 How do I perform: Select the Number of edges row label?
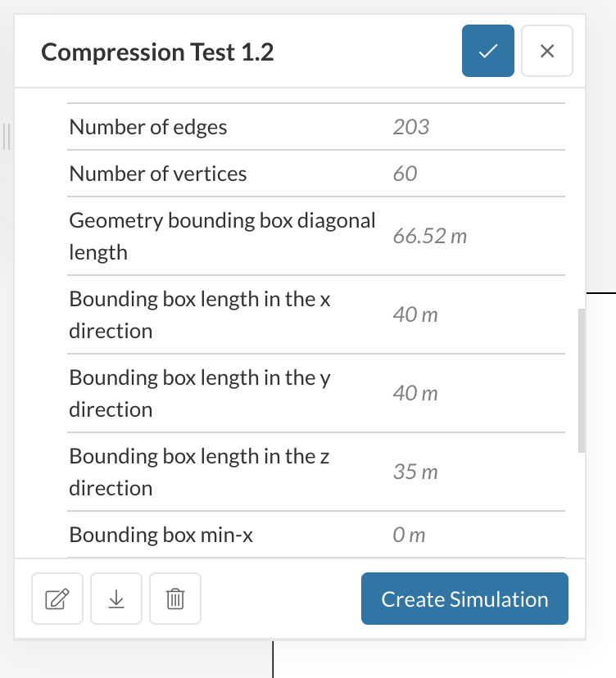(148, 127)
